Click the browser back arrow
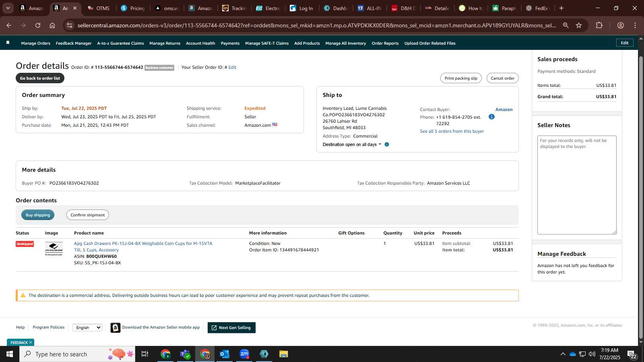644x362 pixels. [9, 25]
